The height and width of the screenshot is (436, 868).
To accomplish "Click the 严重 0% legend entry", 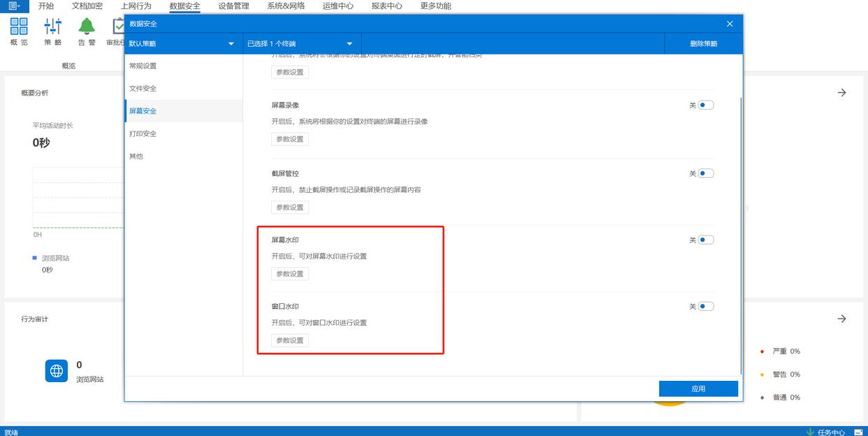I will [x=781, y=351].
